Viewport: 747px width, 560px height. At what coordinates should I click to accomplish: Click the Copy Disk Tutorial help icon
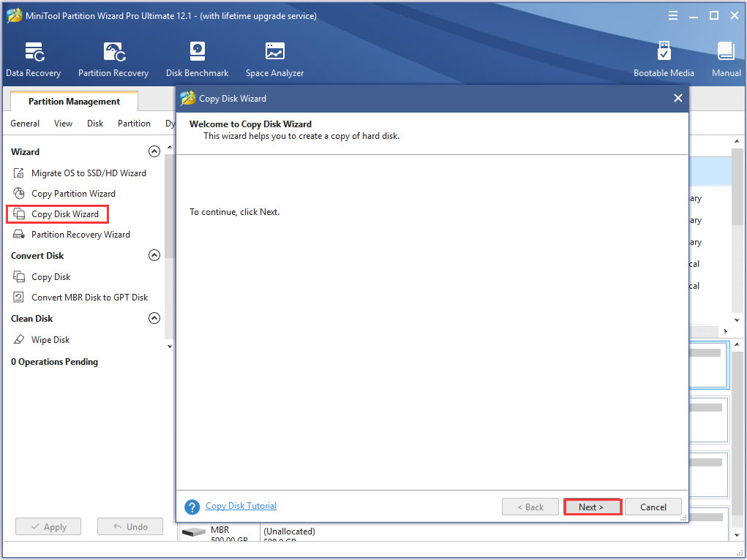(192, 507)
